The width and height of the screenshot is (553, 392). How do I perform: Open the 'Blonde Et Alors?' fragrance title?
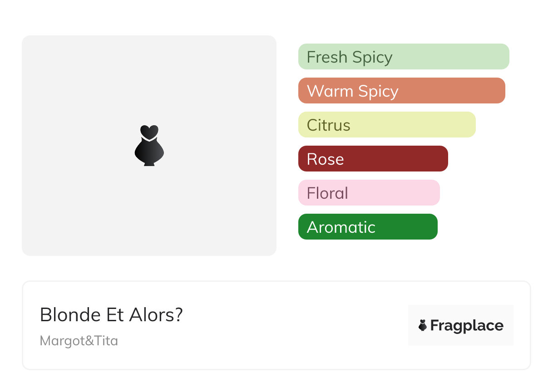tap(111, 315)
